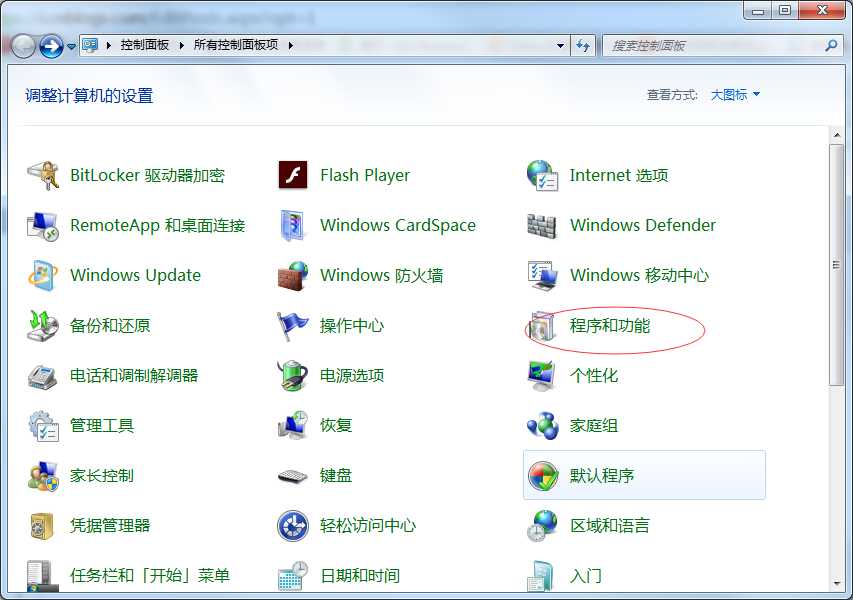Screen dimensions: 853x600
Task: Open the 个性化 monitor icon
Action: [542, 375]
